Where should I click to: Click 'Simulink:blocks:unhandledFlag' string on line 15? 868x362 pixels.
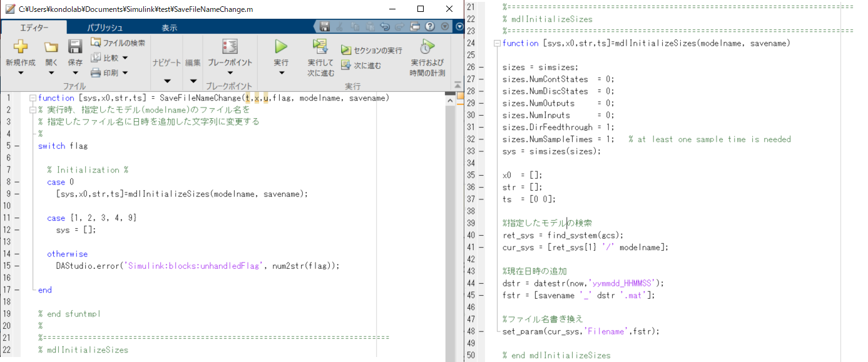[x=194, y=266]
